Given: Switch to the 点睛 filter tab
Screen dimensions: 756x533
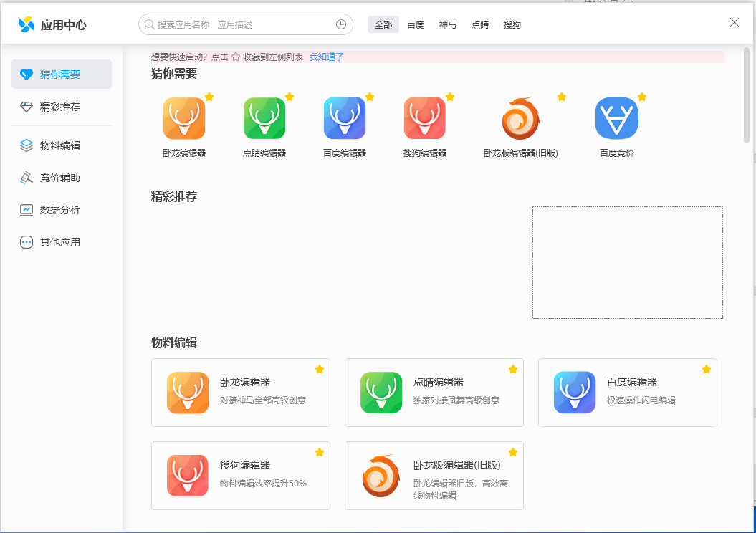Looking at the screenshot, I should click(x=479, y=24).
